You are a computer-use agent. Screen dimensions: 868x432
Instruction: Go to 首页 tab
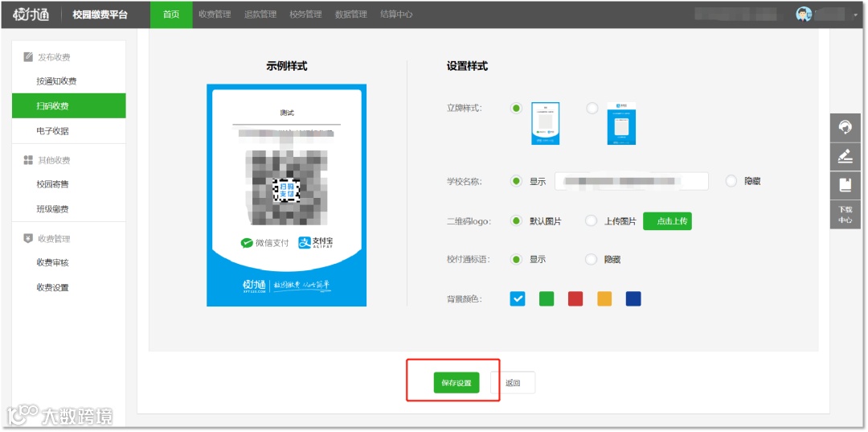tap(171, 14)
